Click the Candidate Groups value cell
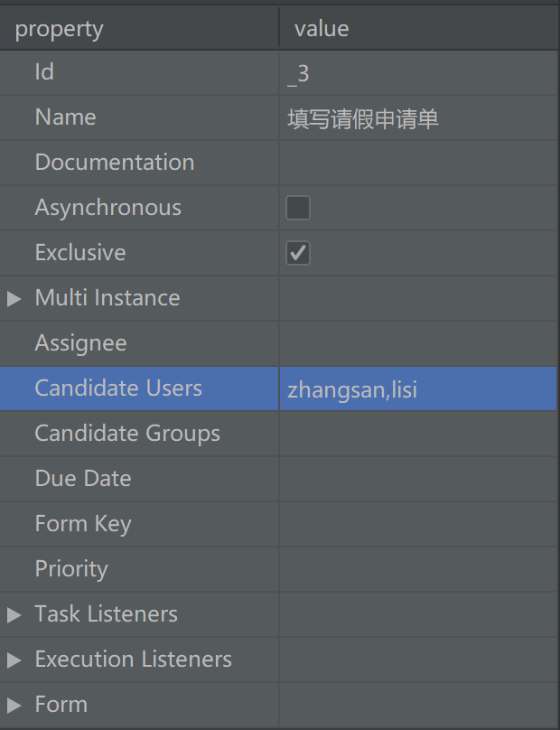 [x=418, y=434]
